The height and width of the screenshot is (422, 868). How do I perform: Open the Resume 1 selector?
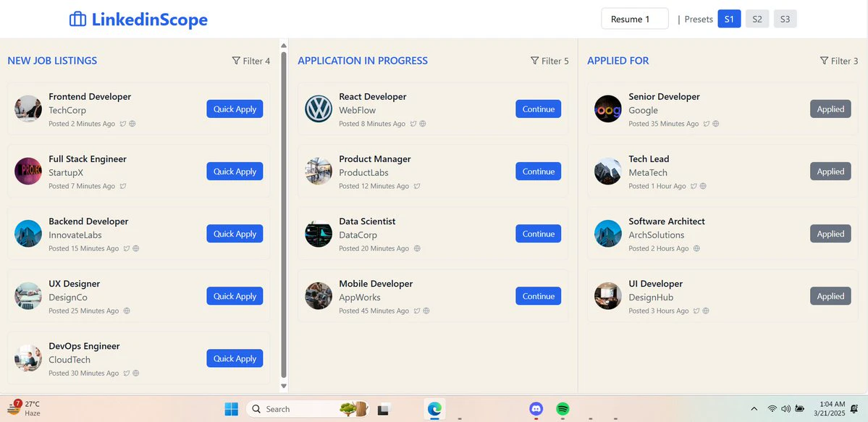pyautogui.click(x=635, y=19)
